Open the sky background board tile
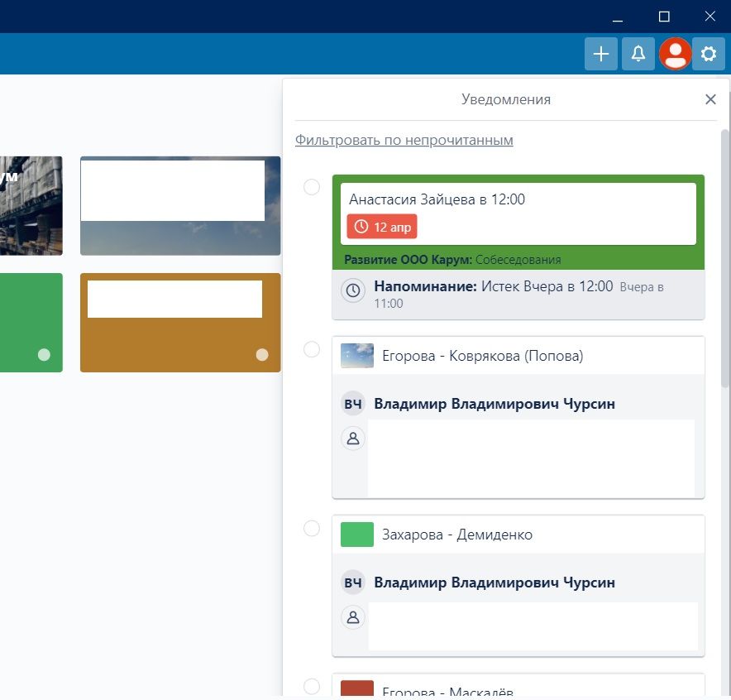The width and height of the screenshot is (731, 700). pyautogui.click(x=180, y=206)
